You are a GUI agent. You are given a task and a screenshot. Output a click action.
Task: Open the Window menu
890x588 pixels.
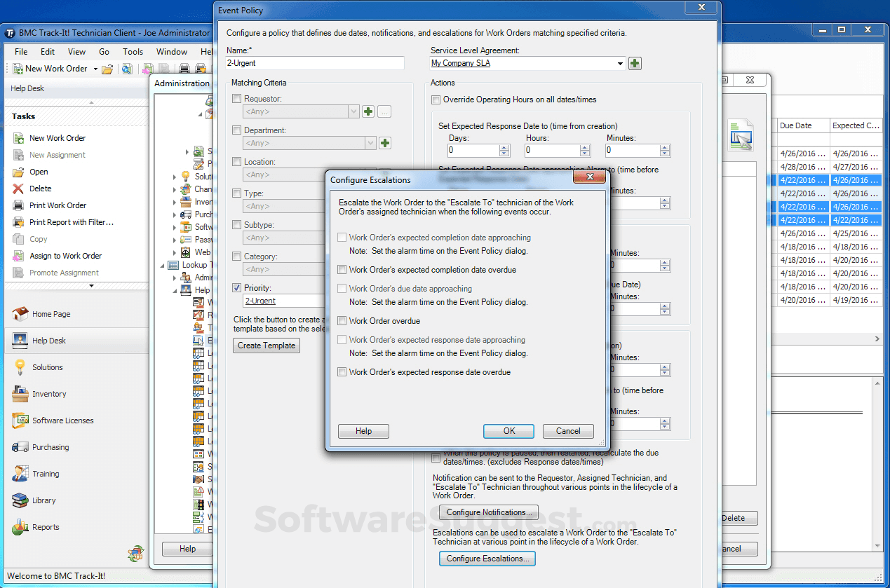(x=171, y=51)
